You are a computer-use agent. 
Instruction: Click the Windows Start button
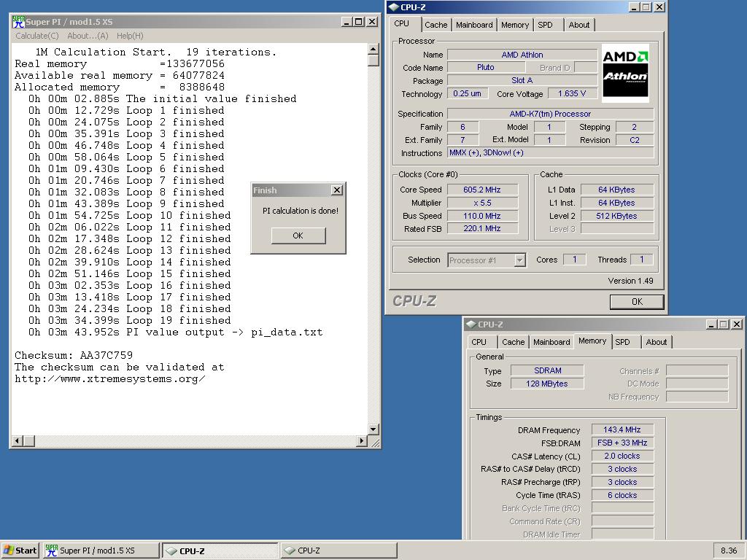pyautogui.click(x=20, y=551)
